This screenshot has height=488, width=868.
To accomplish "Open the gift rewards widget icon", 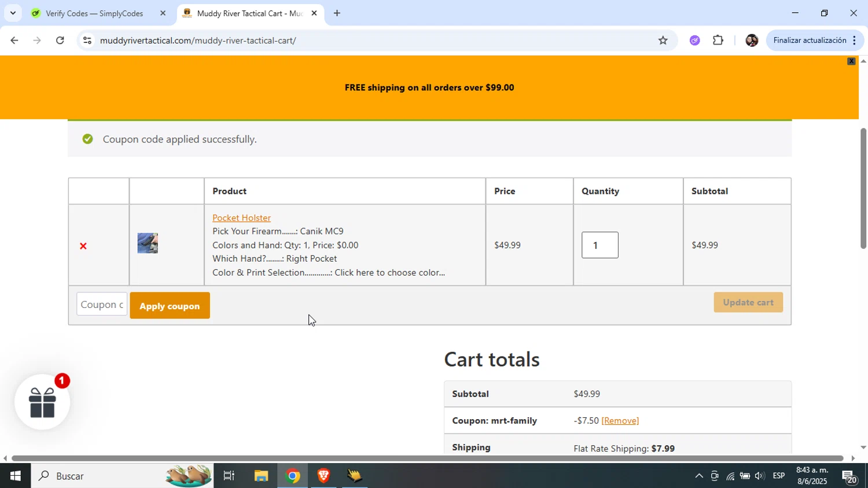I will tap(42, 402).
